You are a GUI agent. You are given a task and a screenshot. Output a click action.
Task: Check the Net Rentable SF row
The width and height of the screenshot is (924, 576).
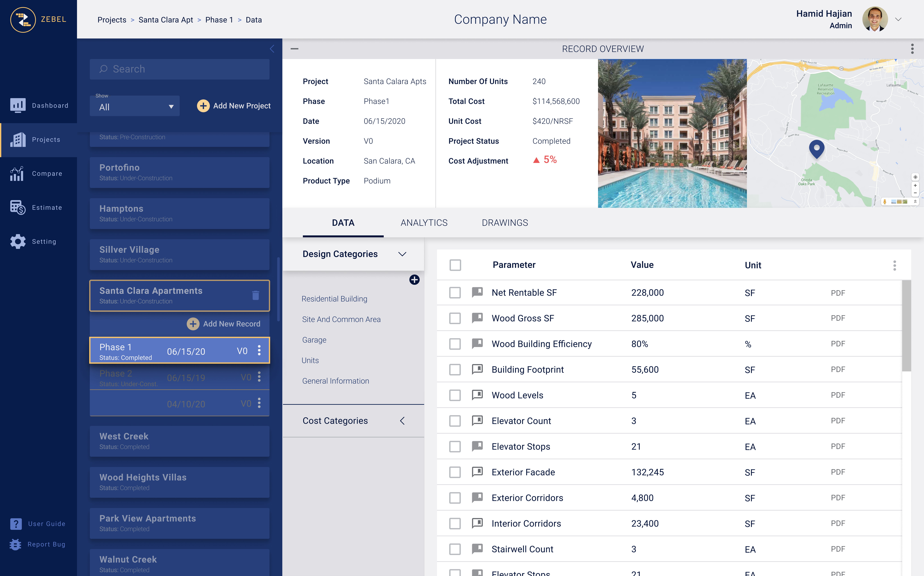[x=455, y=293]
